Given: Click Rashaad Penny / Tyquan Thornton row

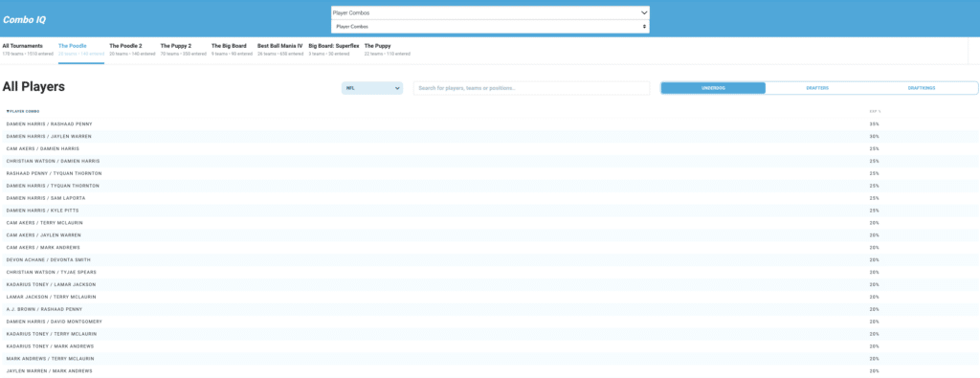Looking at the screenshot, I should tap(490, 173).
